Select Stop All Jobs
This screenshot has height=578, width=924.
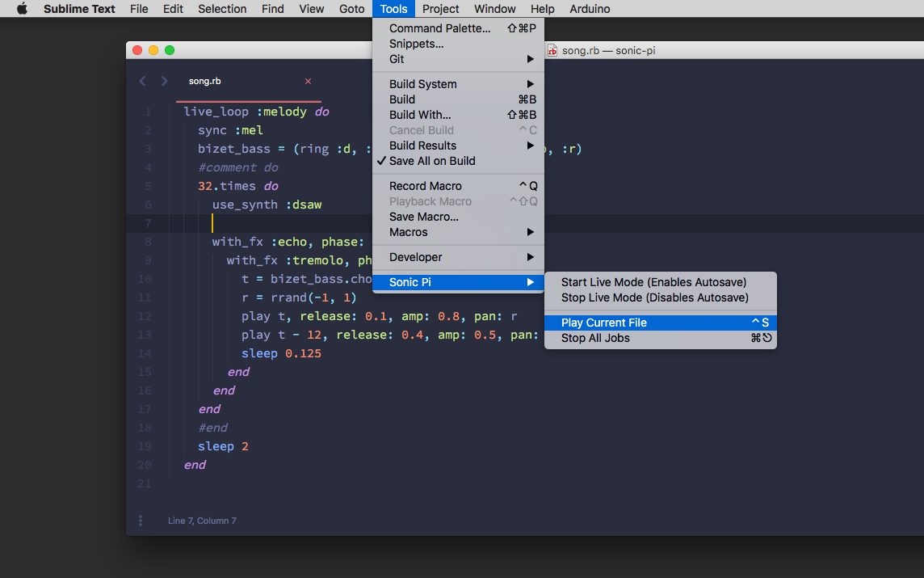point(661,338)
